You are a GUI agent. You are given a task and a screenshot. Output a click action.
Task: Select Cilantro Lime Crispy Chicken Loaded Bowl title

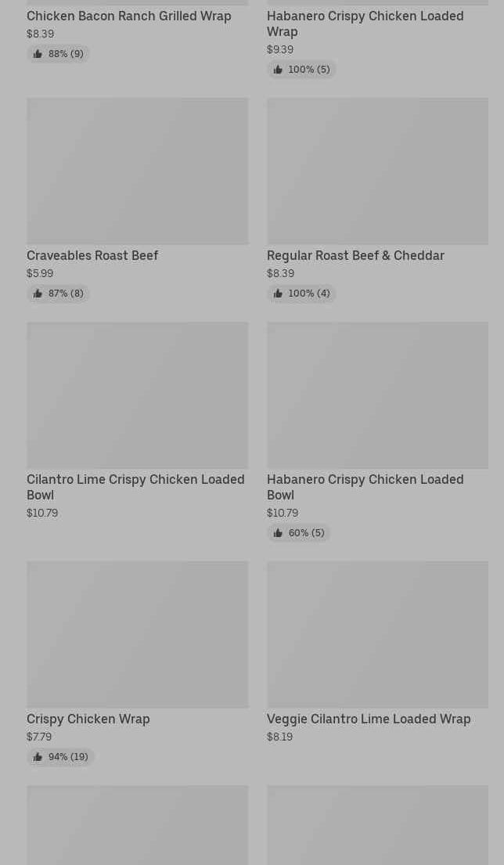click(135, 487)
